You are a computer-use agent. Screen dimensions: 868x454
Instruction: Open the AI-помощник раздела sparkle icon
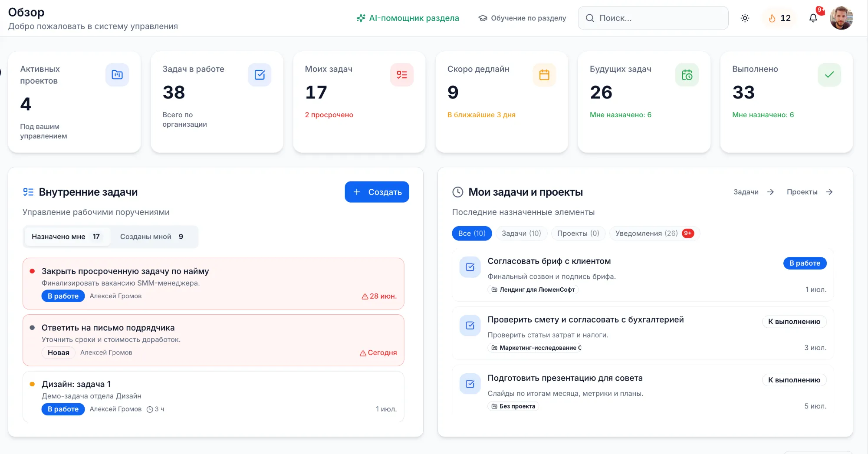(361, 18)
